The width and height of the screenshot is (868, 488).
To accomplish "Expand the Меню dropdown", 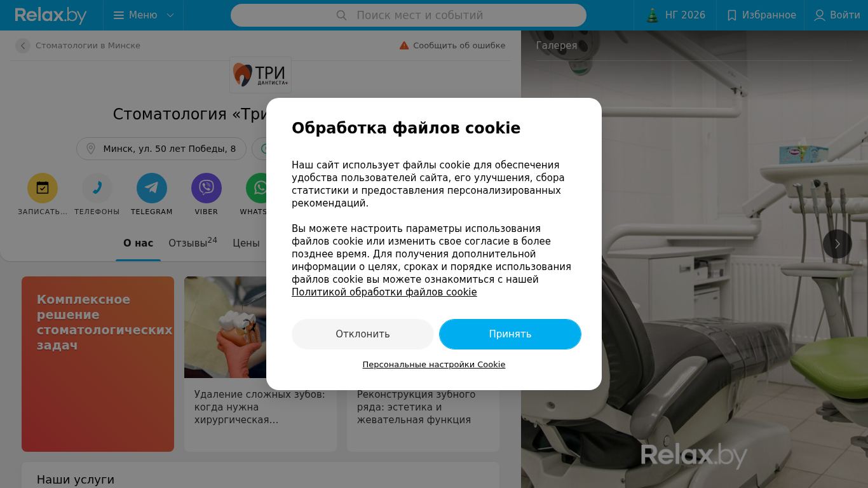I will 144,15.
